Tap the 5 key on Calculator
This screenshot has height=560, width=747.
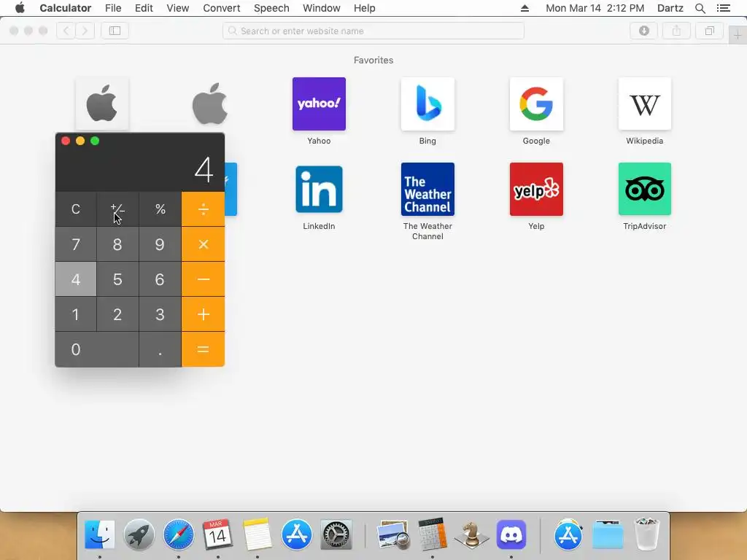point(117,279)
